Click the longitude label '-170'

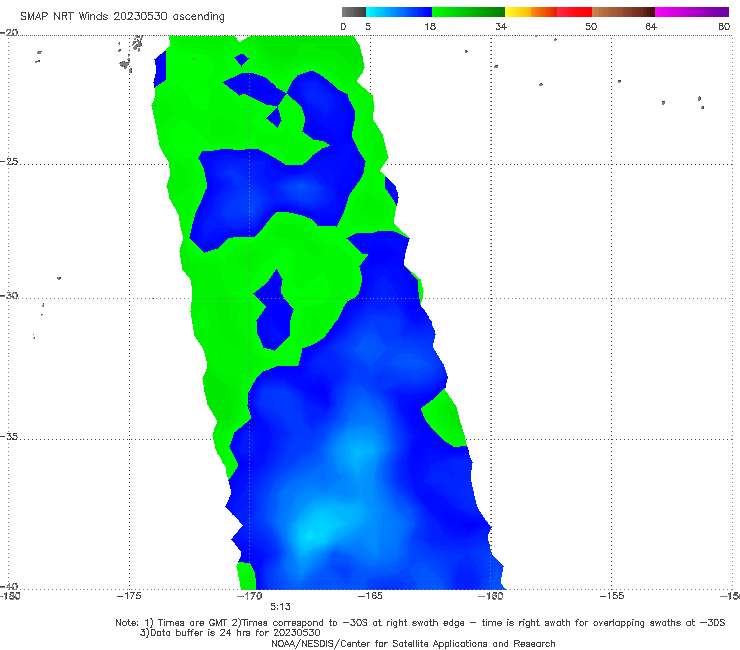tap(250, 596)
